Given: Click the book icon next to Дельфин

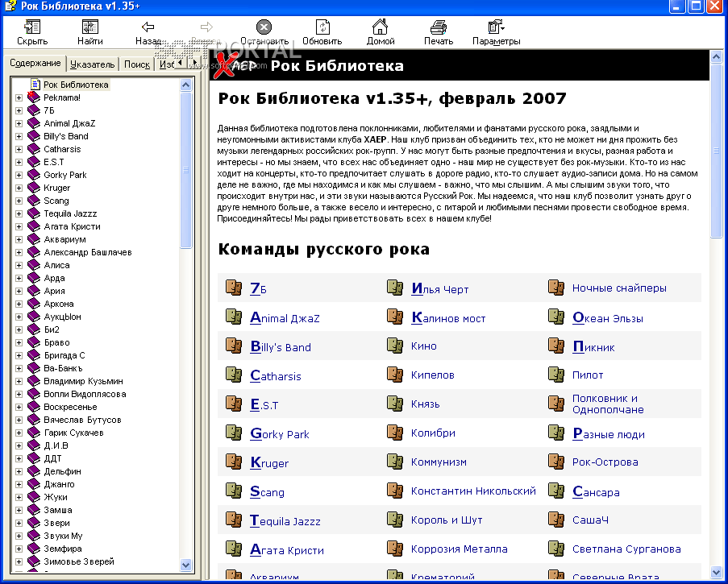Looking at the screenshot, I should [x=34, y=471].
